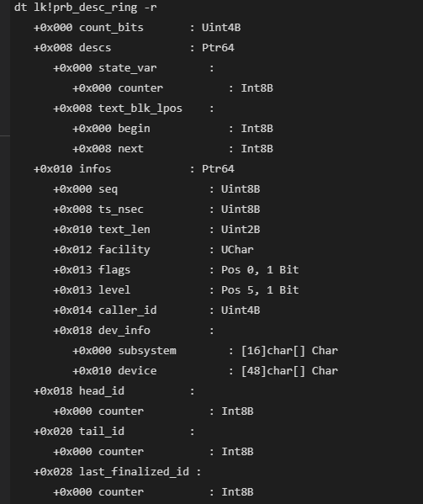Viewport: 423px width, 504px height.
Task: Click the subsystem [16]char entry
Action: point(205,351)
